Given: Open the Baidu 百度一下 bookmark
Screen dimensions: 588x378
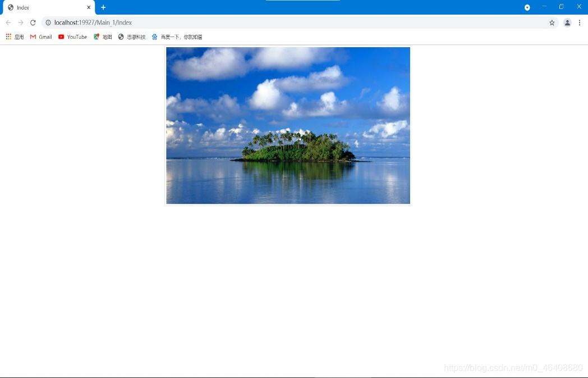Looking at the screenshot, I should [177, 37].
